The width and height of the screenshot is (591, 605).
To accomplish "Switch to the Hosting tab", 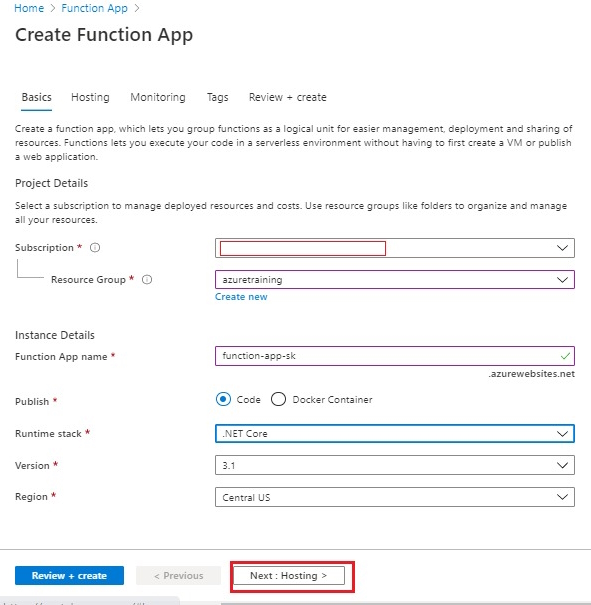I will [90, 97].
